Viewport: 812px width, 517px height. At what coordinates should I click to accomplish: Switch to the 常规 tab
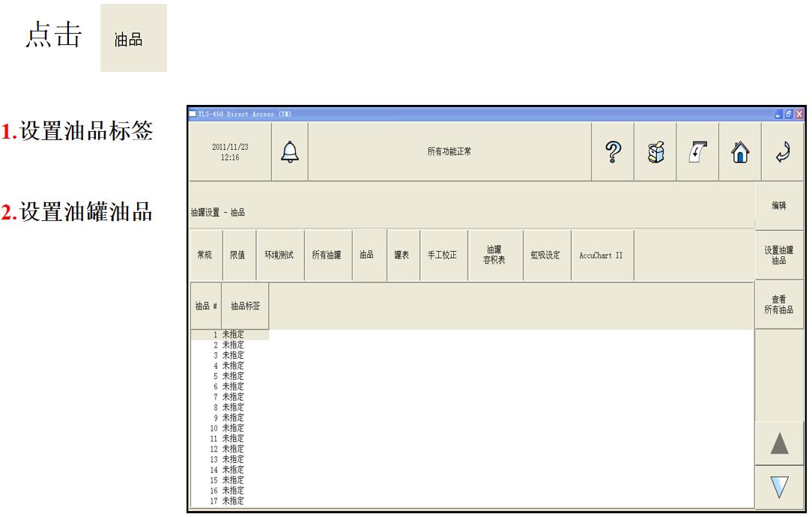tap(204, 256)
